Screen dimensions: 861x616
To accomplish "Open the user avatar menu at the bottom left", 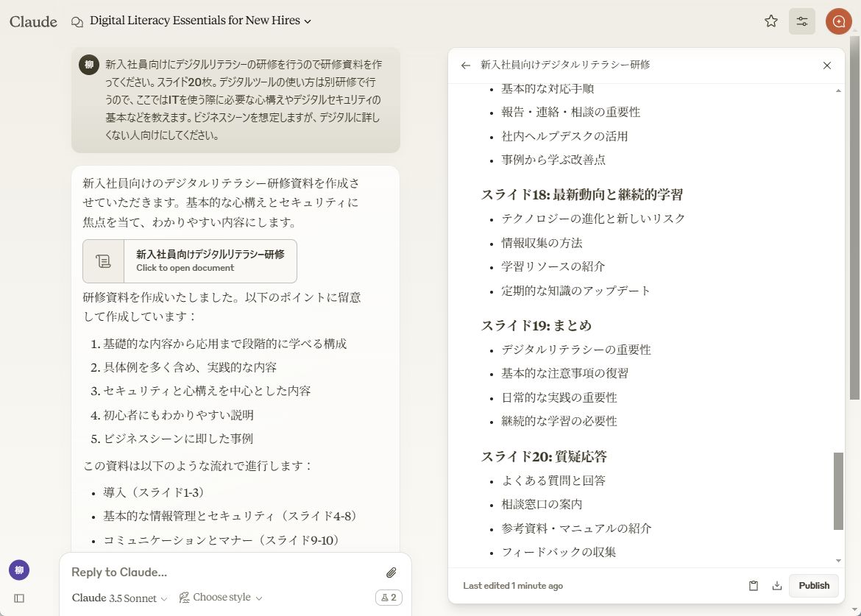I will (x=19, y=570).
